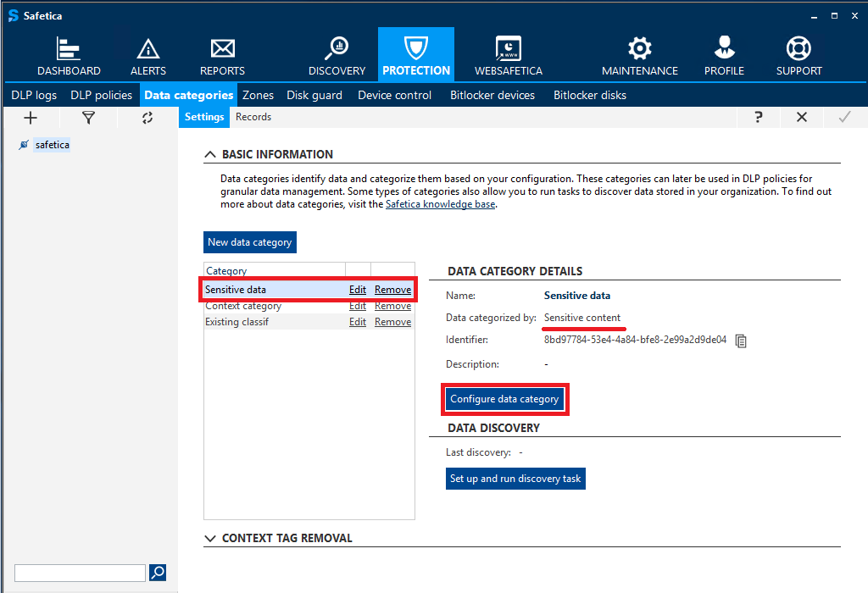Open the Reports section
Viewport: 868px width, 593px height.
pyautogui.click(x=222, y=55)
